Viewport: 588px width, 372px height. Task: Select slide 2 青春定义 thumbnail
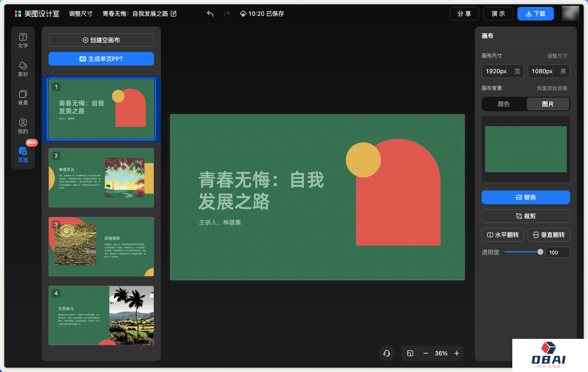click(101, 178)
